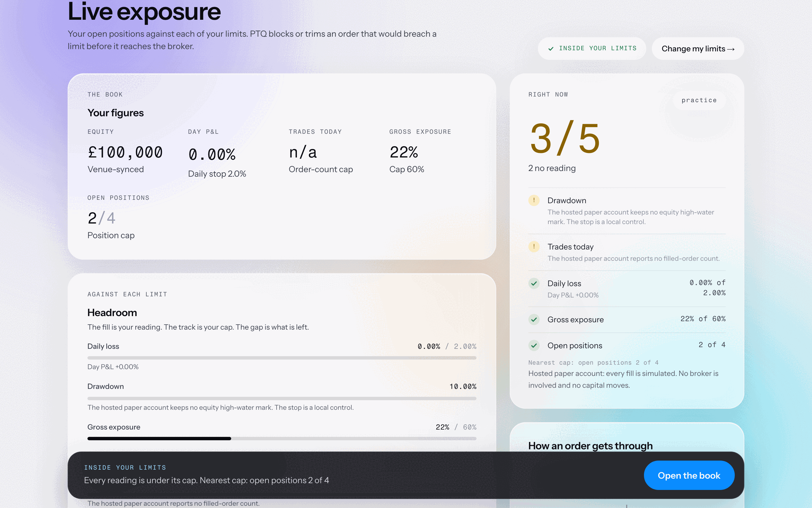Image resolution: width=812 pixels, height=508 pixels.
Task: Click the THE BOOK section label
Action: click(x=105, y=95)
